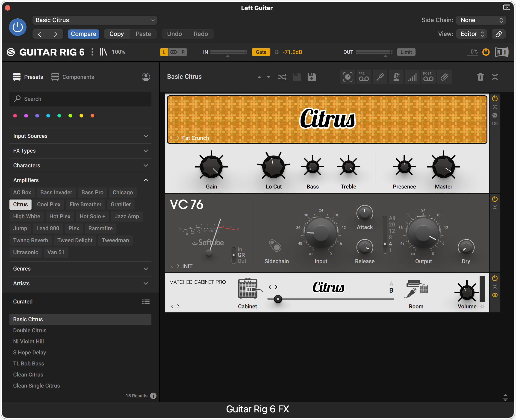Viewport: 516px width, 420px height.
Task: Click the Room microphone icon
Action: [x=416, y=288]
